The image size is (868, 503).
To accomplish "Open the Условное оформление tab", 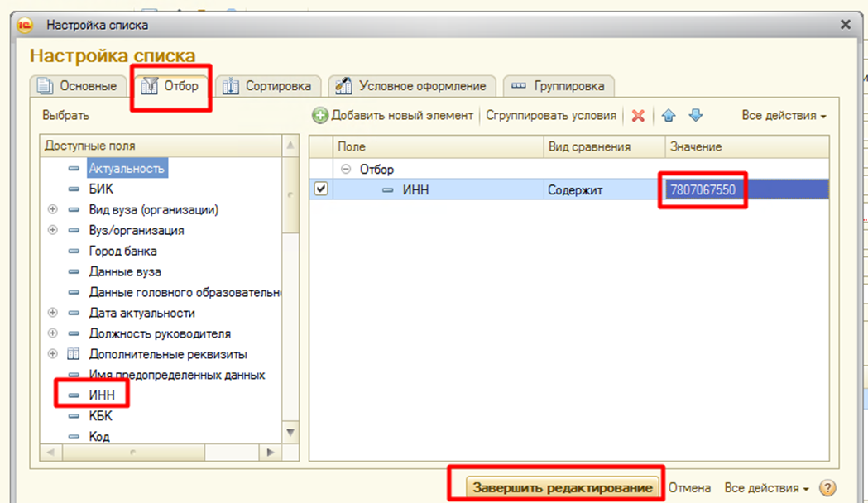I will click(x=412, y=86).
